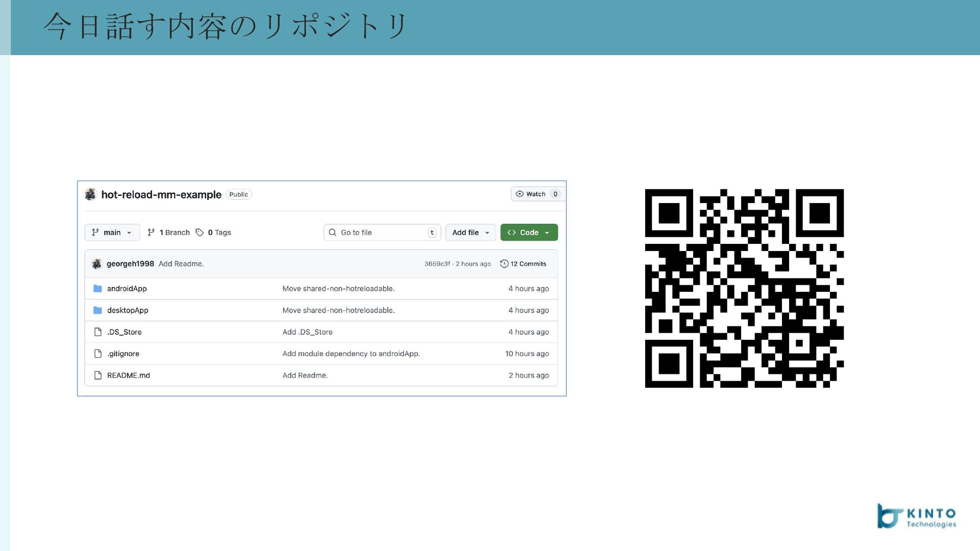Click the repository owner avatar beside hot-reload-mm-example
The width and height of the screenshot is (980, 551).
click(90, 194)
